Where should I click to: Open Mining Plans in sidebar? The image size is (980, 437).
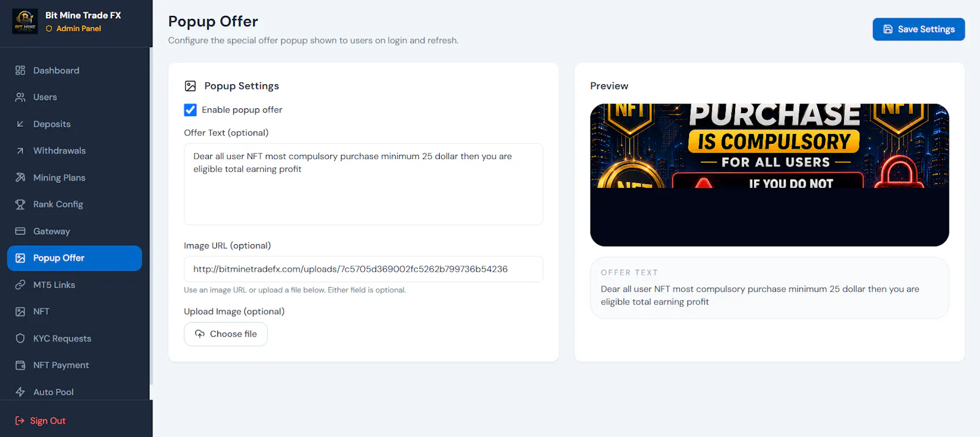[x=75, y=177]
